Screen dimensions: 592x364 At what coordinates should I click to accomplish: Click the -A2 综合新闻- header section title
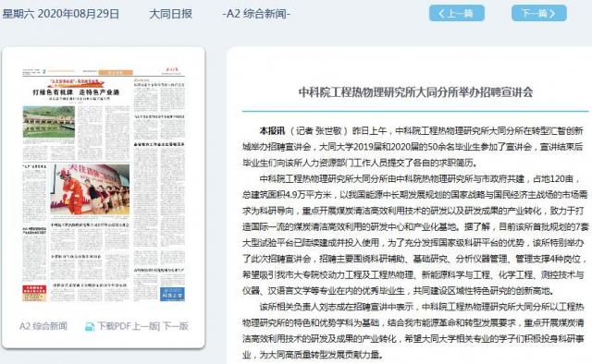pos(256,14)
